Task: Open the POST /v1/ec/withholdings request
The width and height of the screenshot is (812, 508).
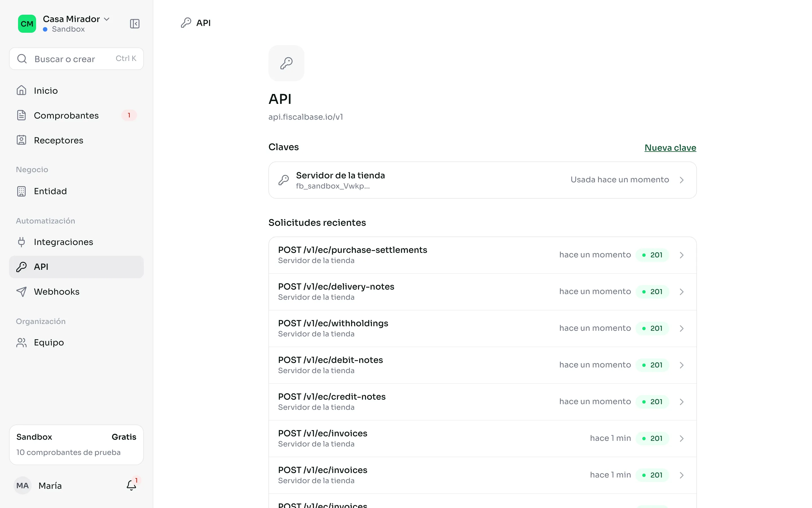Action: pos(482,328)
